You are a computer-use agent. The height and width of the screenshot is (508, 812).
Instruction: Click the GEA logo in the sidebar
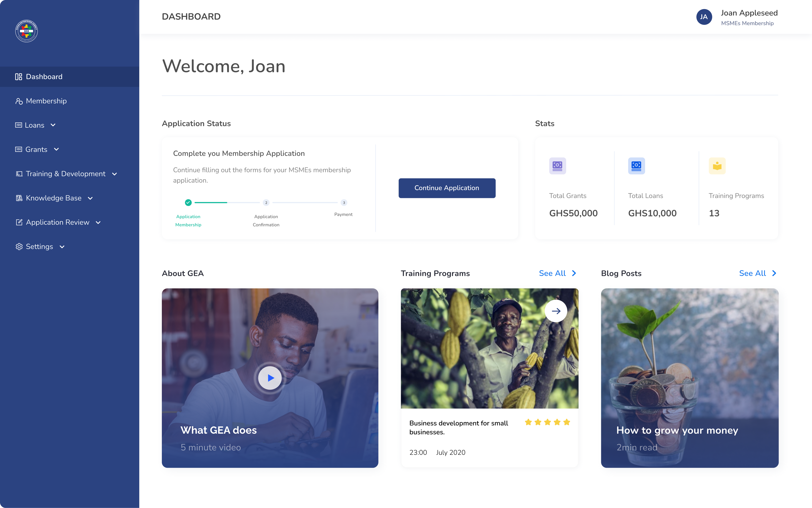pos(27,31)
